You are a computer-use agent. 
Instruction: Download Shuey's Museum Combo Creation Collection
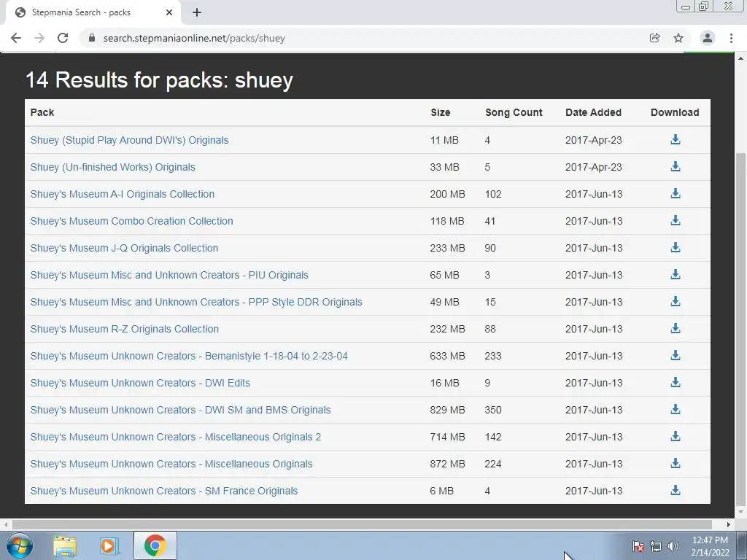point(675,220)
